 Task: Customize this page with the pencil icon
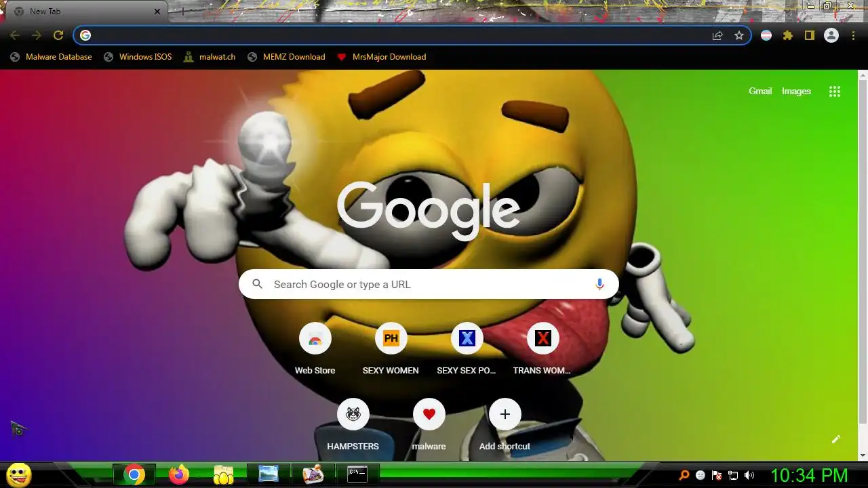pyautogui.click(x=836, y=439)
